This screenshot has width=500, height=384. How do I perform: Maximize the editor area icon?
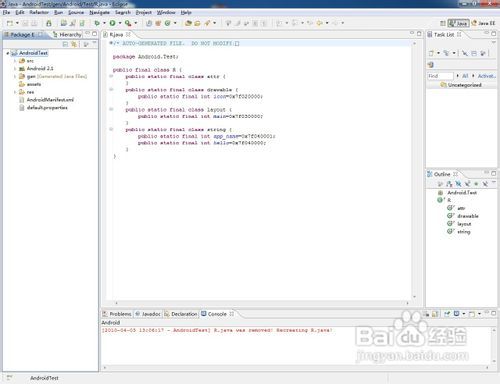tap(419, 34)
